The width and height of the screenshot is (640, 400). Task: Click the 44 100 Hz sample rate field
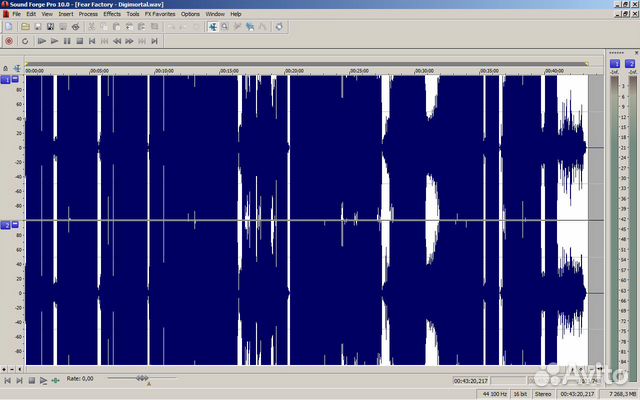(495, 395)
